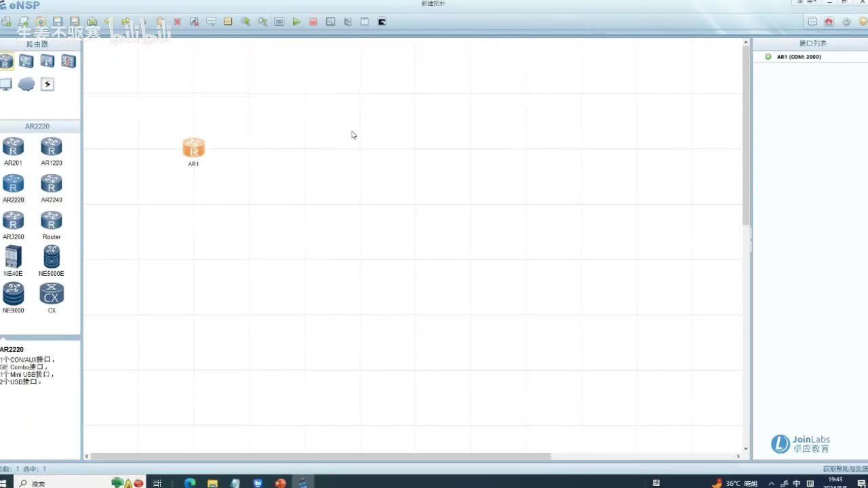Click the horizontal scrollbar right arrow
The height and width of the screenshot is (488, 868).
click(x=738, y=456)
